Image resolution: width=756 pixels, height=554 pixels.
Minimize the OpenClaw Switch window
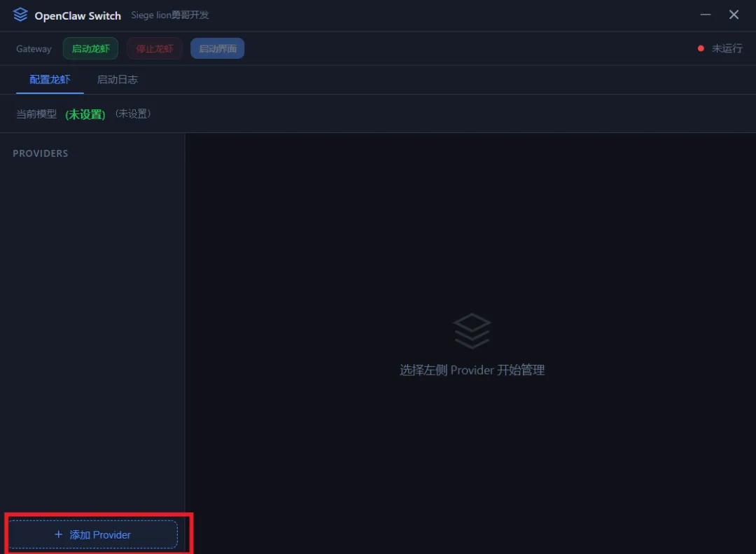point(706,15)
